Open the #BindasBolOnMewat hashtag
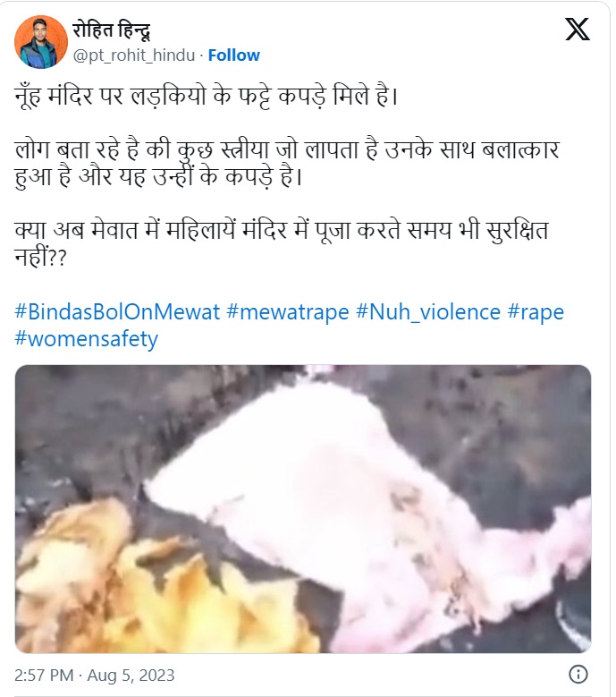This screenshot has width=616, height=697. [x=117, y=311]
